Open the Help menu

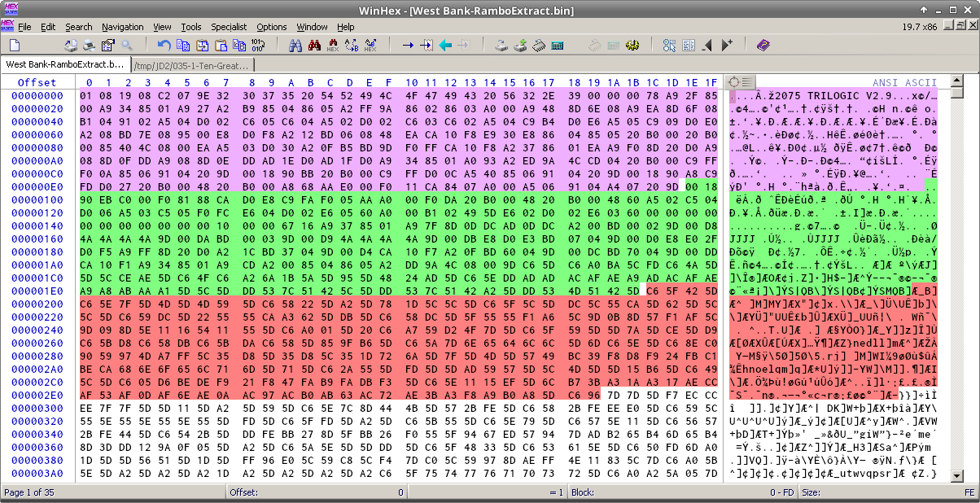tap(346, 27)
